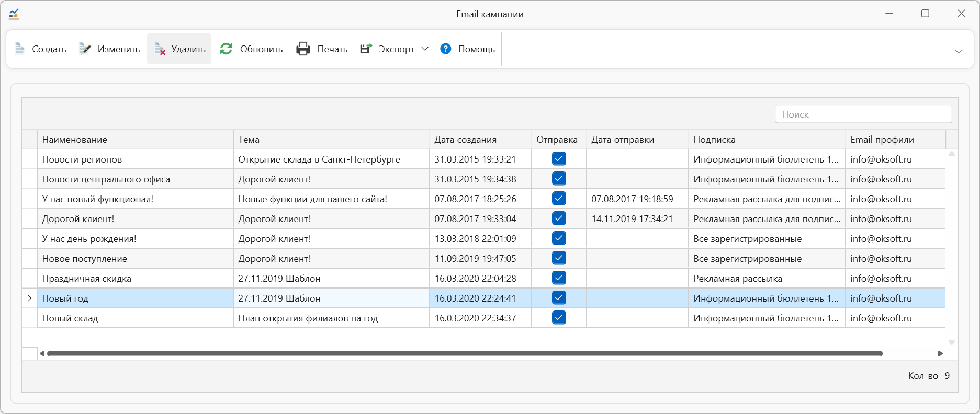Click the Печать printer icon
The image size is (980, 414).
(x=303, y=49)
